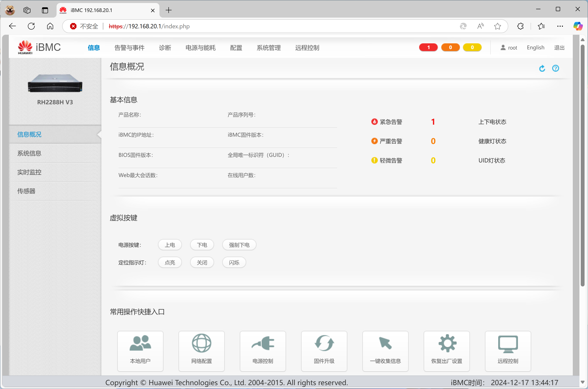Open the help question mark icon
The image size is (588, 389).
[555, 68]
